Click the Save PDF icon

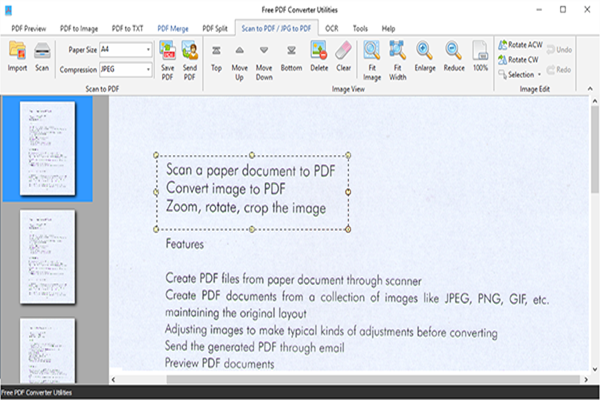(x=167, y=52)
